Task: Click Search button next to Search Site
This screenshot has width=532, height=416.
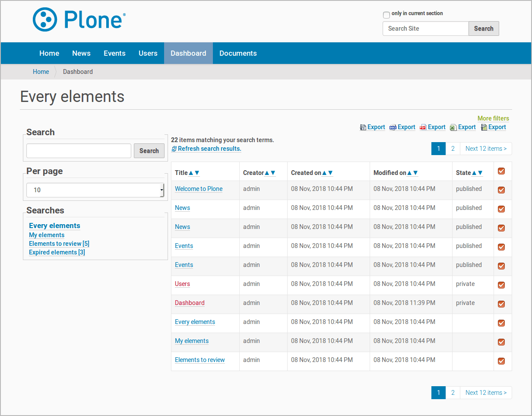Action: 484,29
